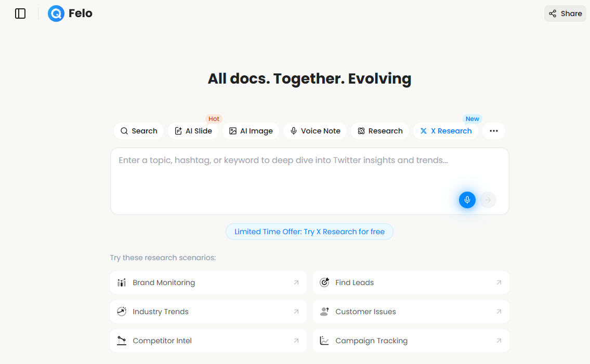
Task: Start voice input with microphone icon
Action: 467,200
